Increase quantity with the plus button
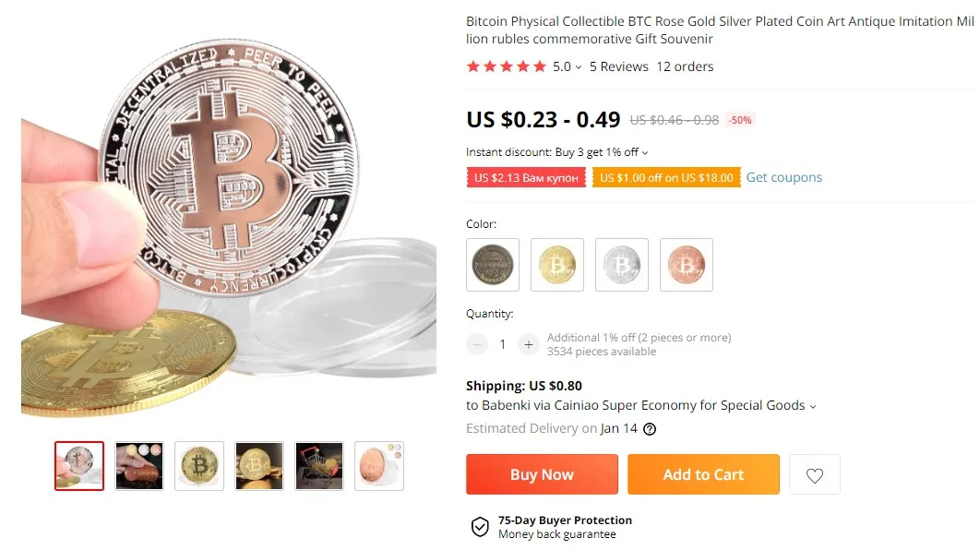The width and height of the screenshot is (980, 550). click(x=528, y=344)
